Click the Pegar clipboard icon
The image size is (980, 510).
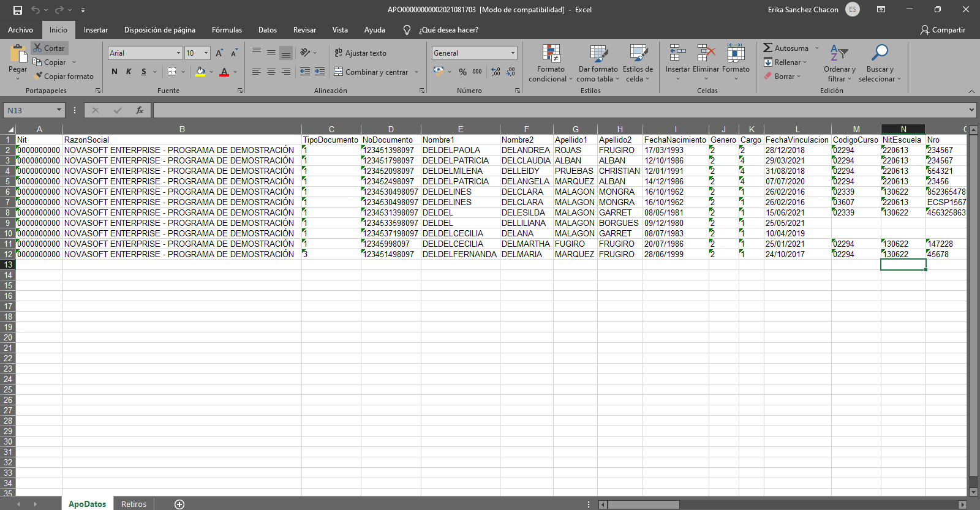tap(18, 53)
